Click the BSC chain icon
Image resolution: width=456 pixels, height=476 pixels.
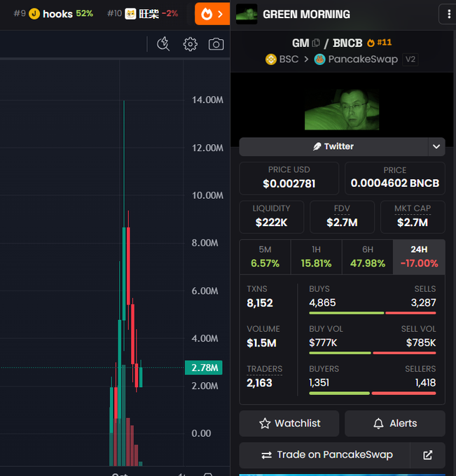270,59
